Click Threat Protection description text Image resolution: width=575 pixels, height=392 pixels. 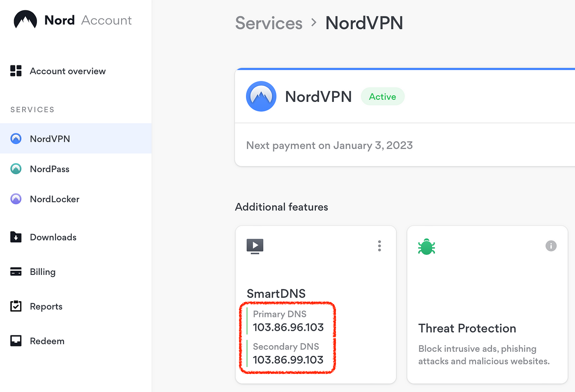click(x=484, y=355)
